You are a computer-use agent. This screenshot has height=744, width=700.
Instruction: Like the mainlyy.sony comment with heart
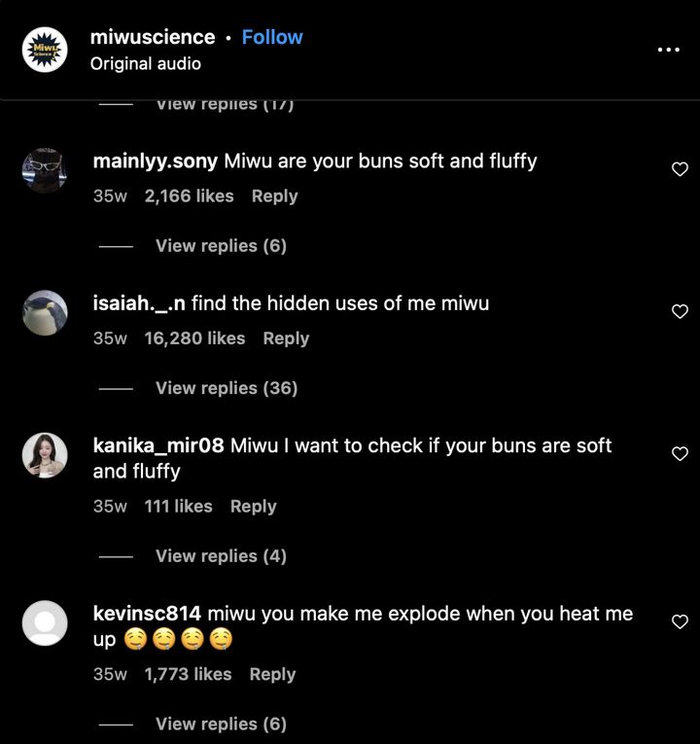pos(681,169)
